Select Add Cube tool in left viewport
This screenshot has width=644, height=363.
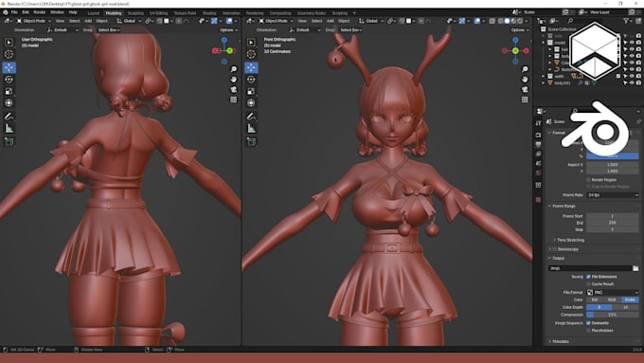pyautogui.click(x=9, y=142)
